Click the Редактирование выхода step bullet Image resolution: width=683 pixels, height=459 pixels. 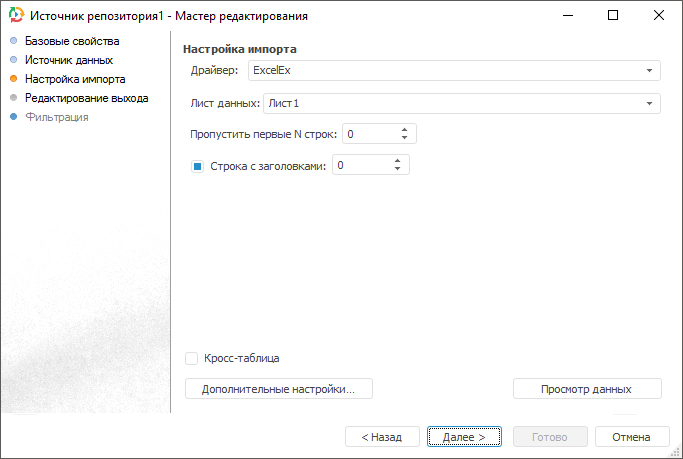[13, 98]
